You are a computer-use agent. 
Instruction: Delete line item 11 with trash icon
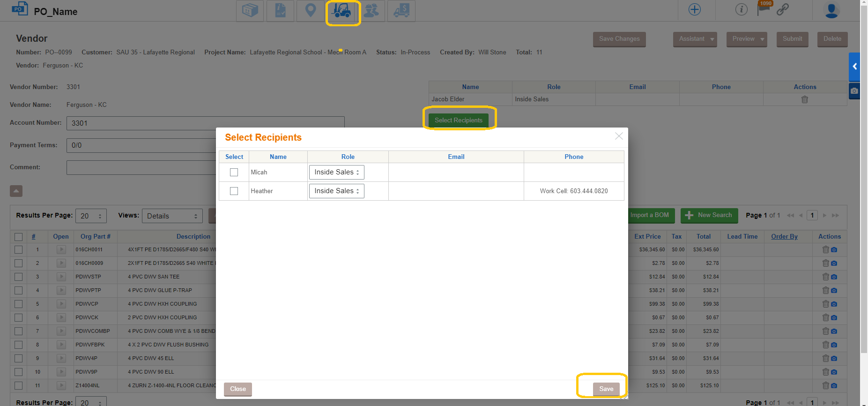coord(825,386)
